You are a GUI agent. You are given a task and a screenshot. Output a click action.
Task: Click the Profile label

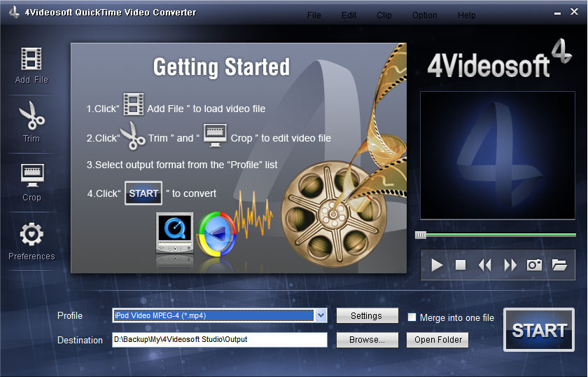[x=70, y=315]
